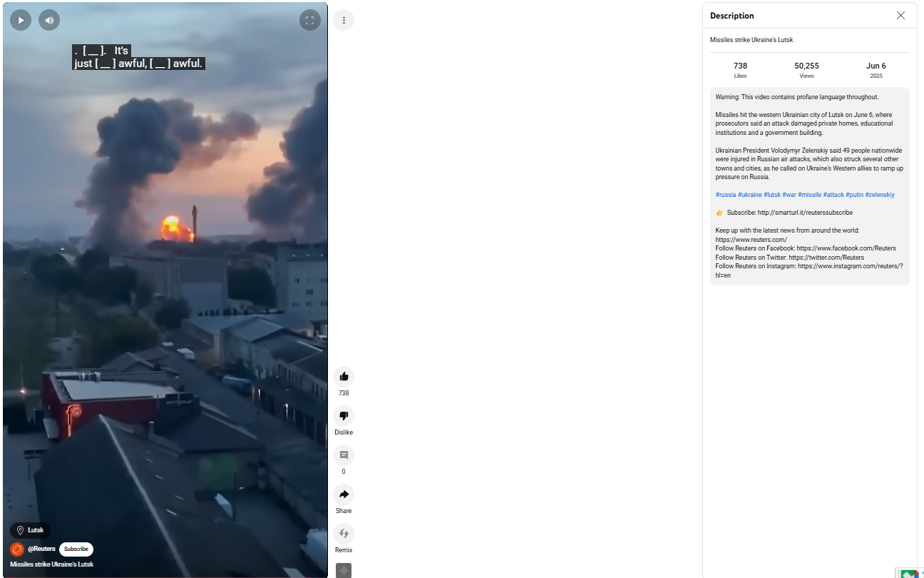Open the sound waveform icon below Remix
The width and height of the screenshot is (924, 578).
344,570
